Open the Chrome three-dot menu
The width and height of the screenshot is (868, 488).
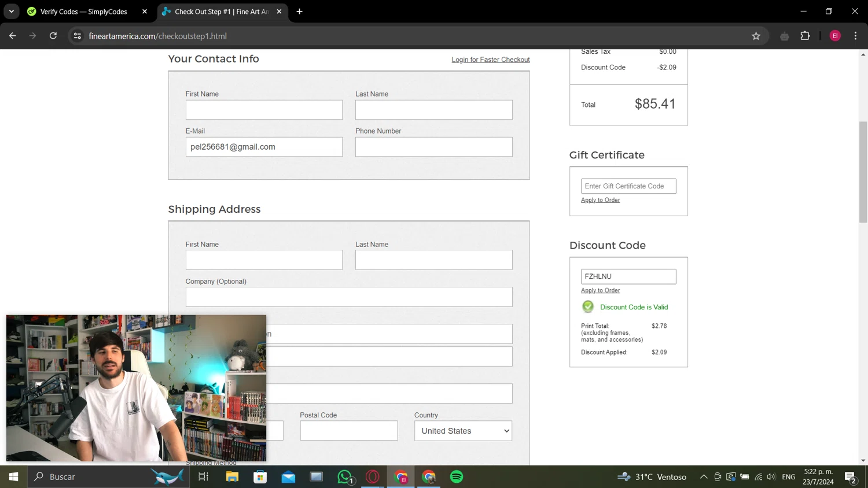pyautogui.click(x=855, y=36)
